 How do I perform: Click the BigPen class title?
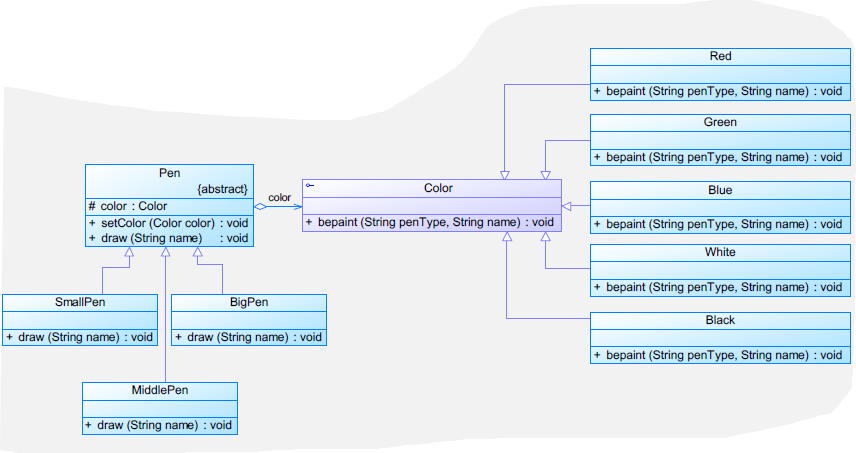(x=249, y=302)
